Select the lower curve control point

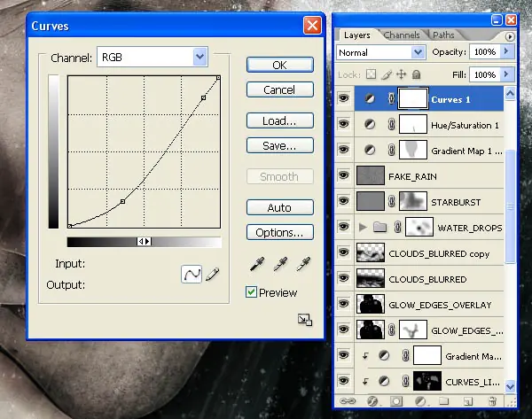pos(123,202)
